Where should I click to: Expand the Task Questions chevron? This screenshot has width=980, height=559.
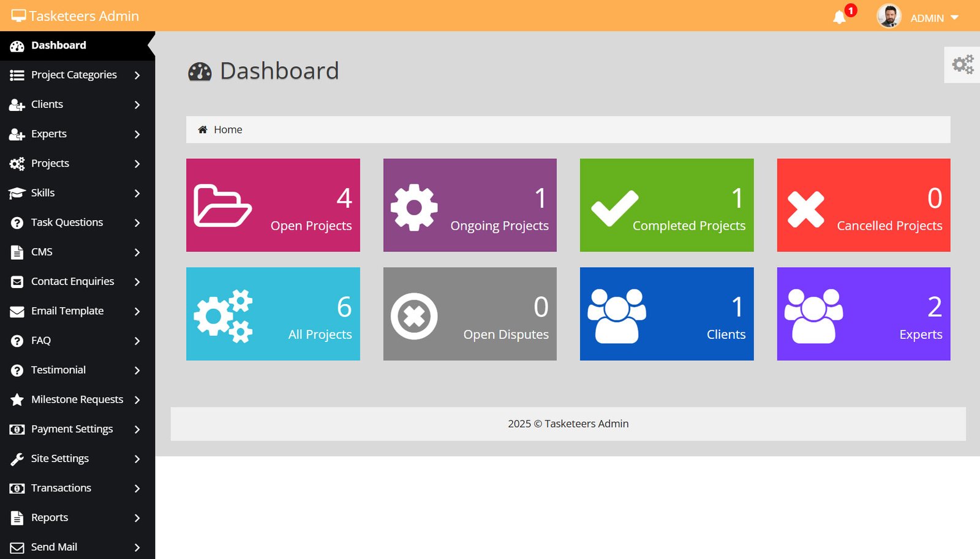click(137, 223)
